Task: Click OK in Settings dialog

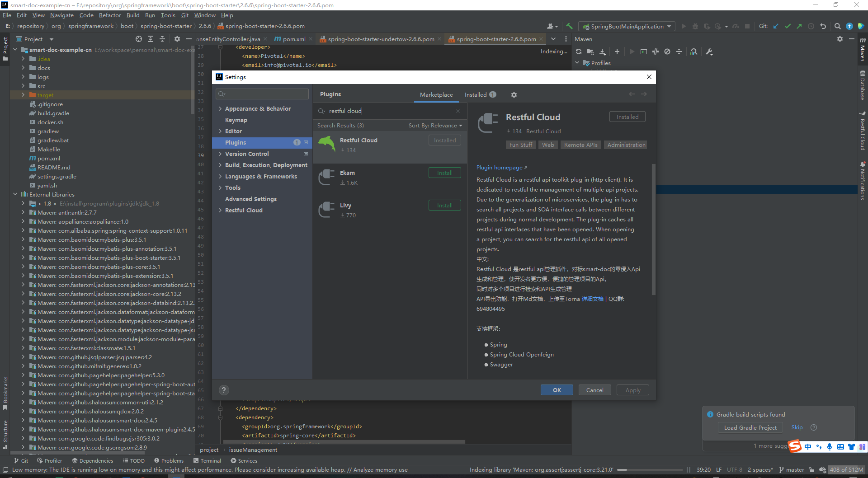Action: pyautogui.click(x=557, y=390)
